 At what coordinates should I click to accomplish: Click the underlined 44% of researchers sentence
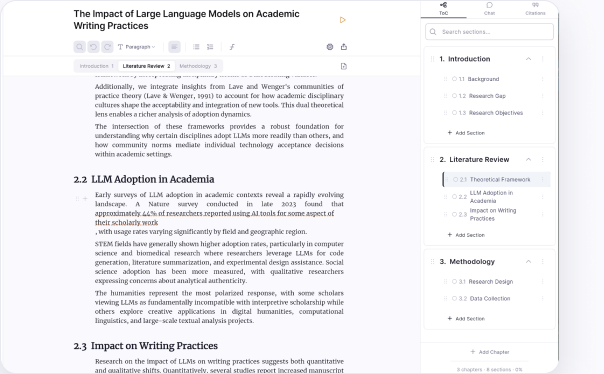coord(214,218)
